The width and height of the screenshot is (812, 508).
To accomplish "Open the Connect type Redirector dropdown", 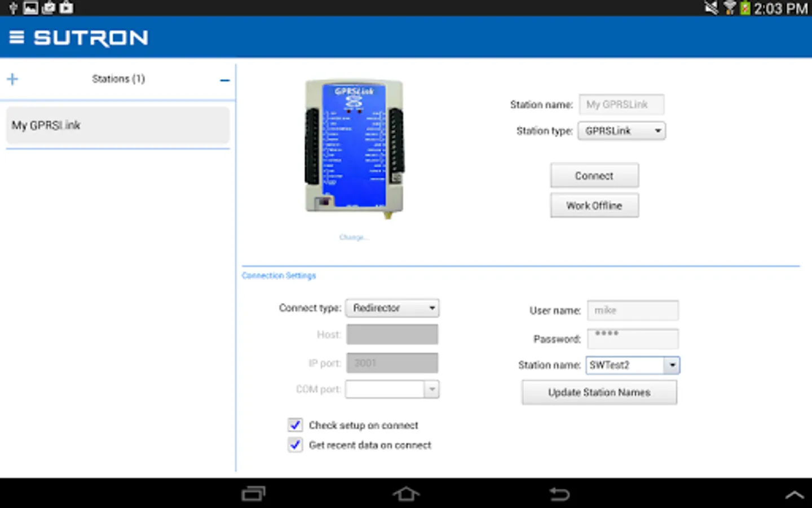I will click(392, 308).
